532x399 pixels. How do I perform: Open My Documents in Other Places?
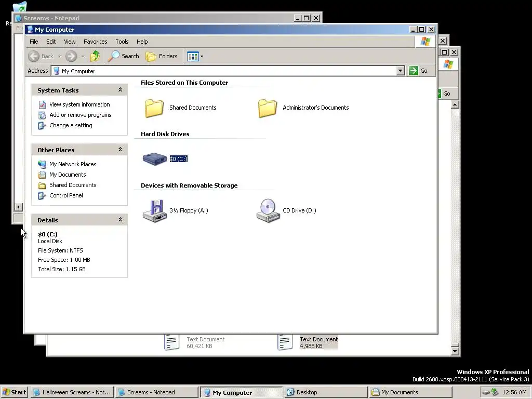68,175
